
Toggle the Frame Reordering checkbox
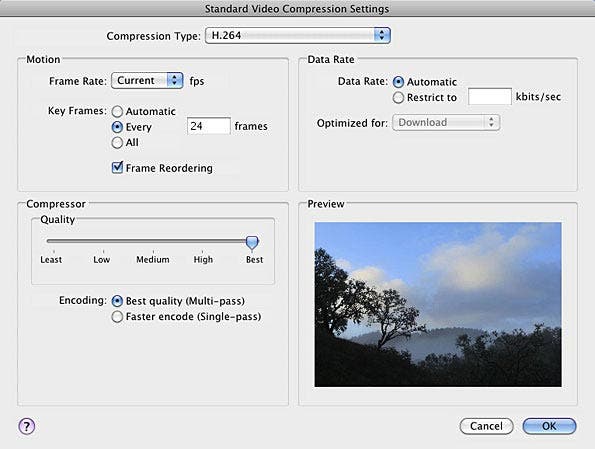(x=117, y=167)
